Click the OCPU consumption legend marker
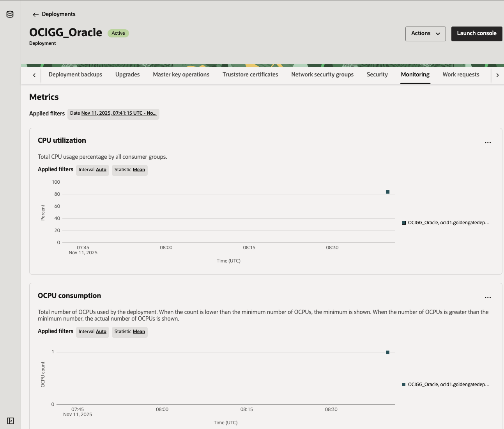This screenshot has height=429, width=504. (x=404, y=384)
